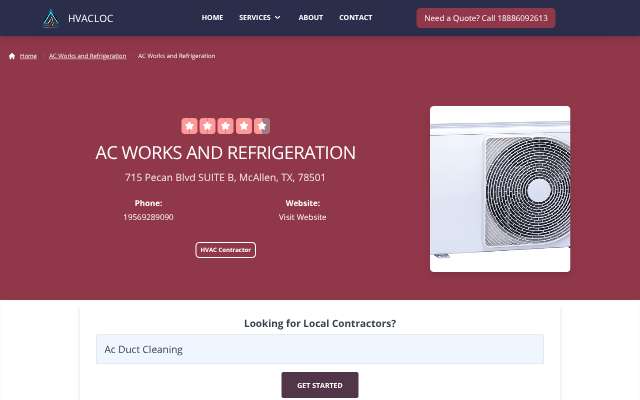Expand the Services dropdown chevron
This screenshot has height=400, width=640.
pos(278,18)
